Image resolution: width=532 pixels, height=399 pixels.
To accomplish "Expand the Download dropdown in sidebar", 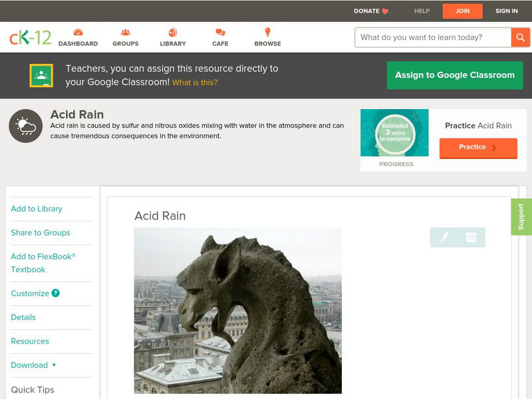I will [x=33, y=365].
